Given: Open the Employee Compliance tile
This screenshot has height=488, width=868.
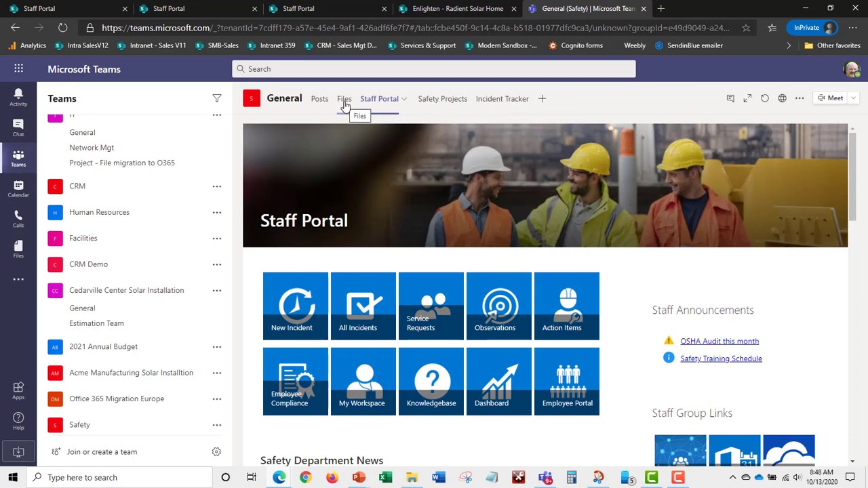Looking at the screenshot, I should click(x=295, y=381).
